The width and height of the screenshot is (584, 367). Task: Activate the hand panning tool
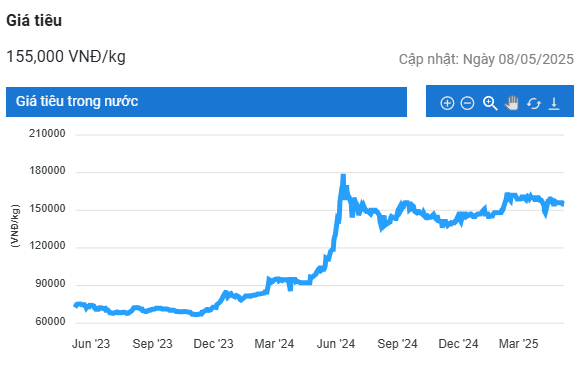click(512, 103)
